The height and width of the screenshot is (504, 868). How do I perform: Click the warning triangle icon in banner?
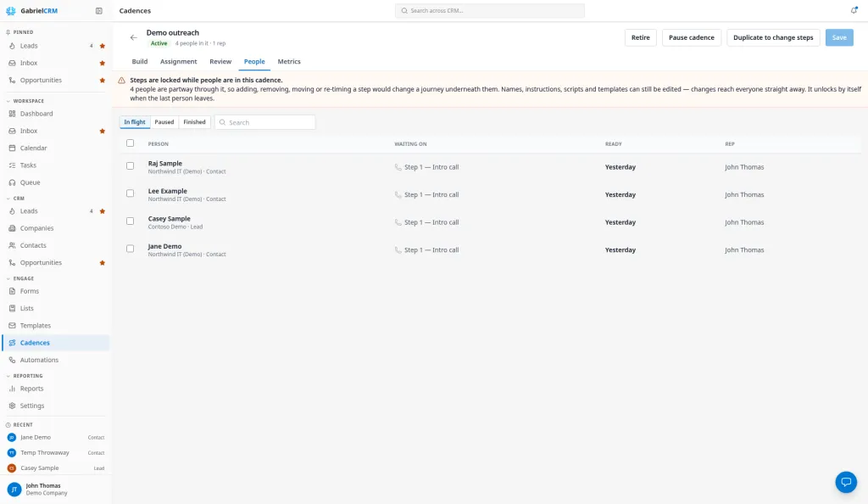(x=121, y=81)
